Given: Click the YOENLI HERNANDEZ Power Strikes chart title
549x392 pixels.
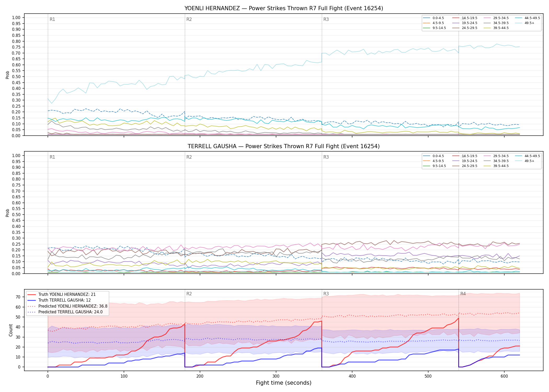Looking at the screenshot, I should click(x=284, y=8).
